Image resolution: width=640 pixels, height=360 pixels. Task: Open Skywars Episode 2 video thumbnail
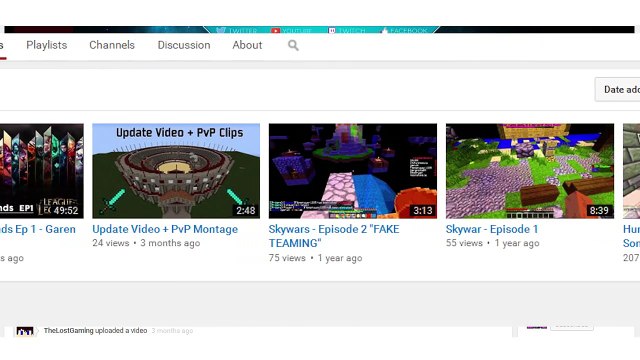click(353, 171)
